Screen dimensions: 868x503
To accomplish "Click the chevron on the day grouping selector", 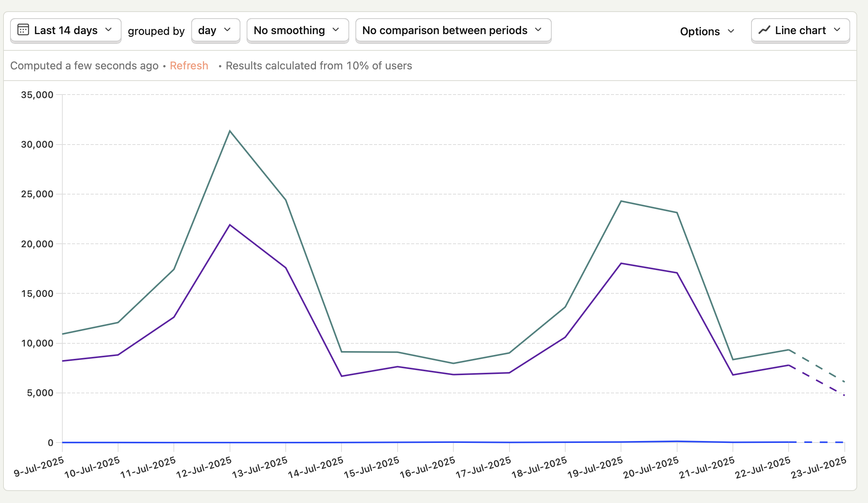I will click(227, 30).
